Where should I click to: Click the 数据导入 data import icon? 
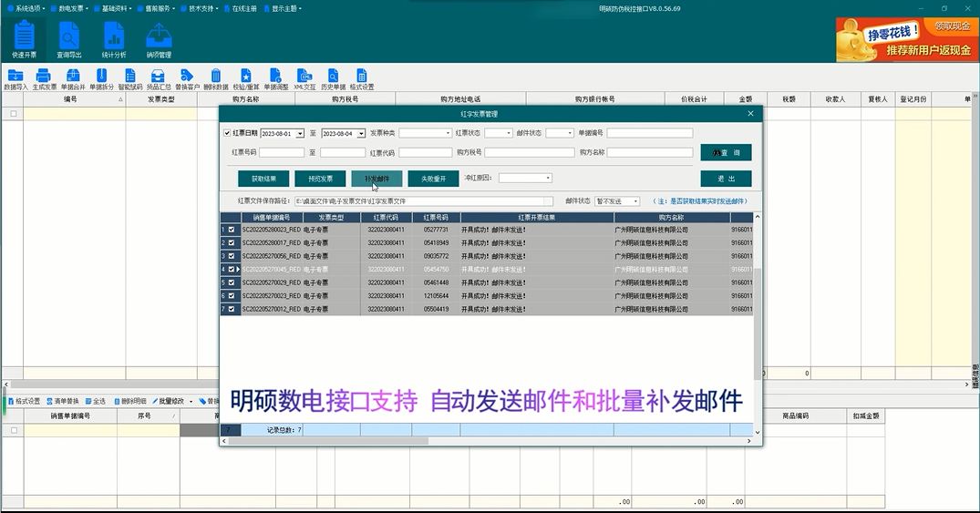click(x=15, y=78)
